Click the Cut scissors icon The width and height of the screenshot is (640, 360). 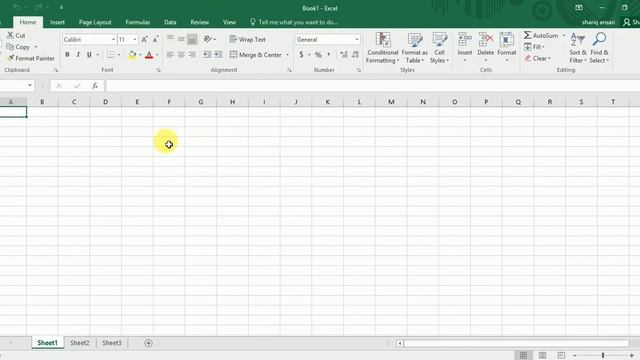coord(10,36)
